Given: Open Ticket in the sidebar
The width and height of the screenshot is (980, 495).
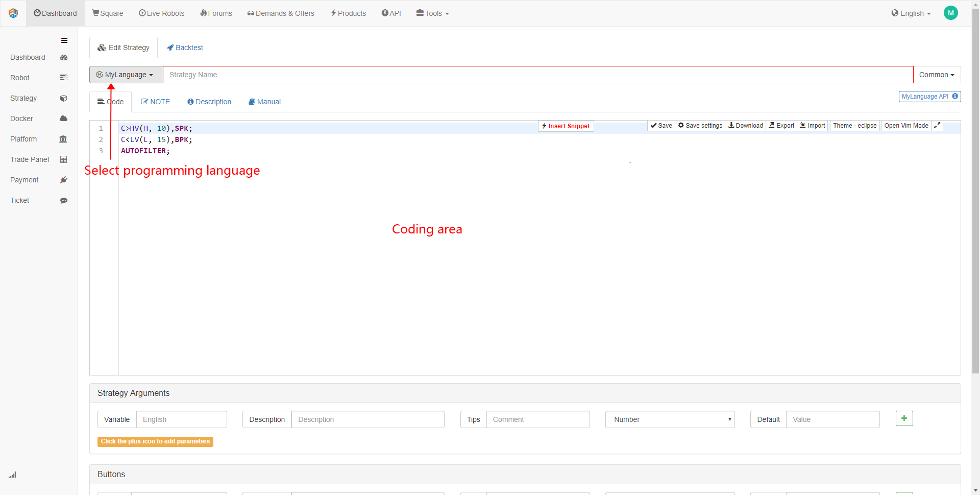Looking at the screenshot, I should coord(20,200).
